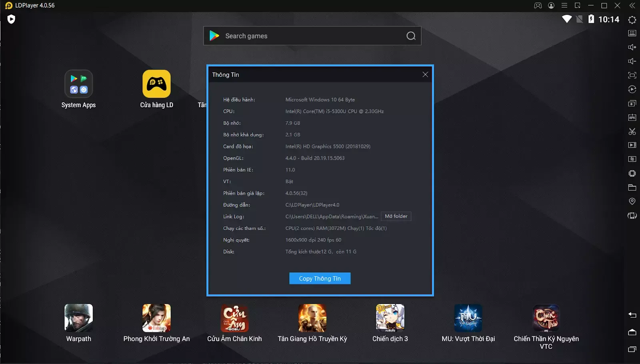Click the shield icon at top left
640x364 pixels.
point(11,19)
